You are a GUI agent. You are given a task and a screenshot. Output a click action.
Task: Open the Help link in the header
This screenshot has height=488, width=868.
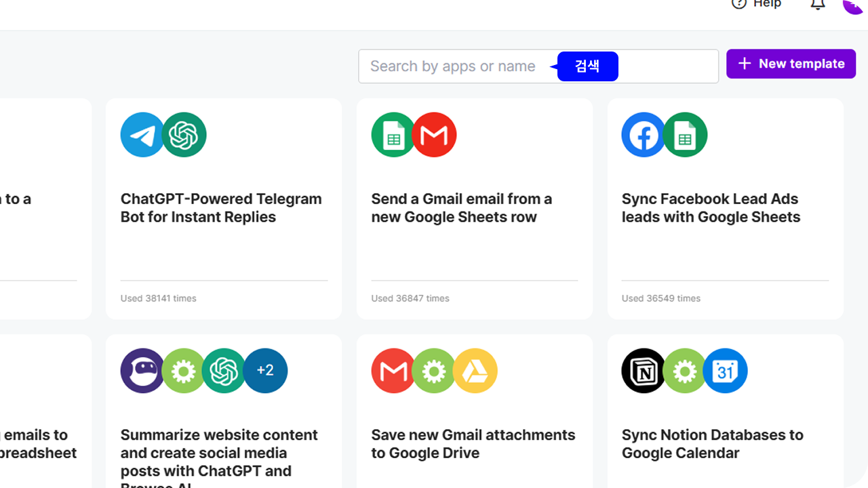coord(757,3)
